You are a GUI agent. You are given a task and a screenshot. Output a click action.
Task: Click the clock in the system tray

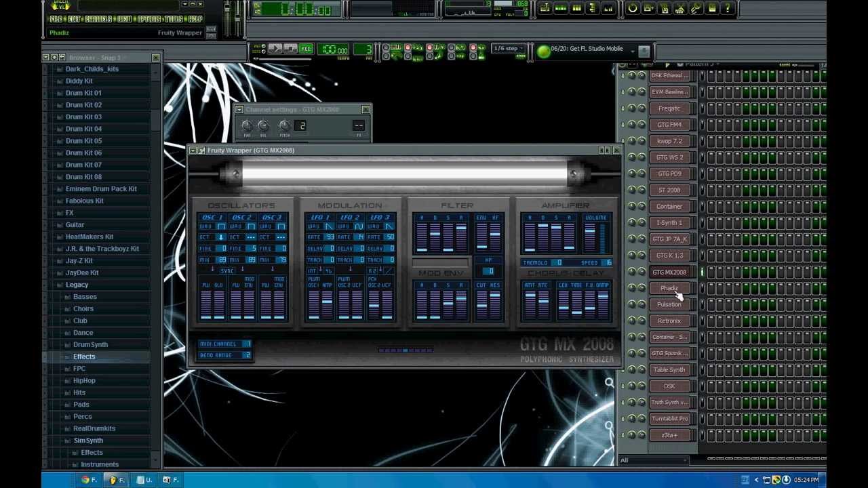806,480
